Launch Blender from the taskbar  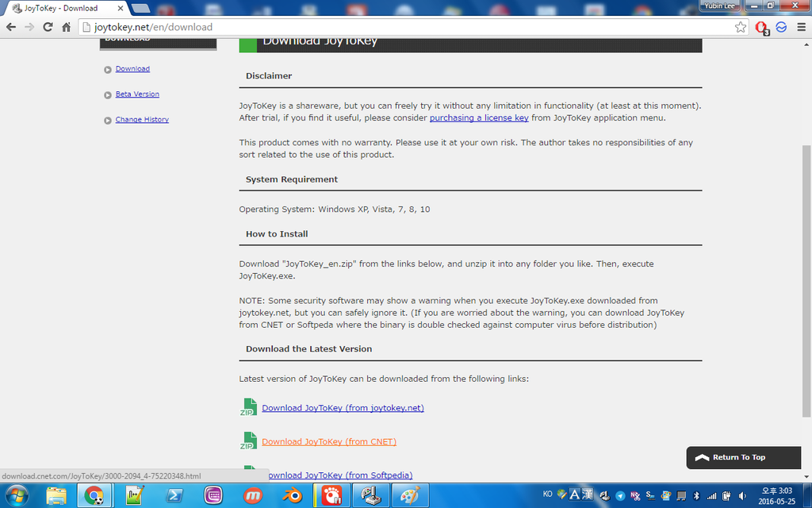(x=292, y=495)
